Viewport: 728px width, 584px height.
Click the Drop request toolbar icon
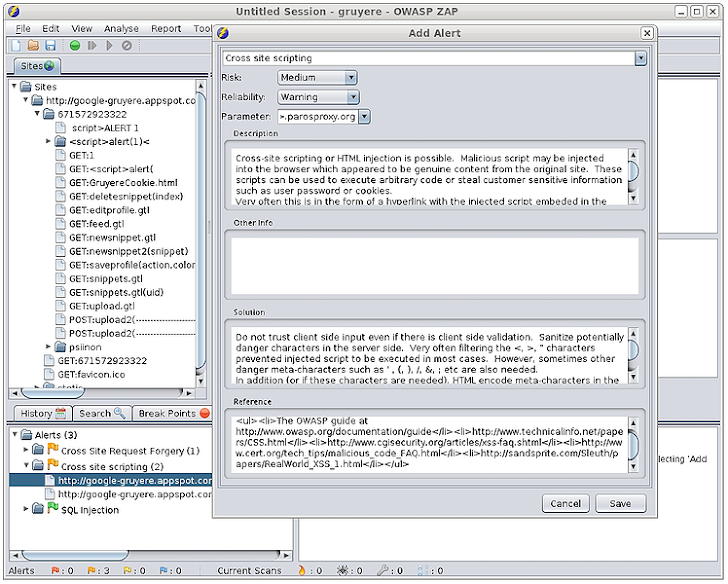point(127,45)
